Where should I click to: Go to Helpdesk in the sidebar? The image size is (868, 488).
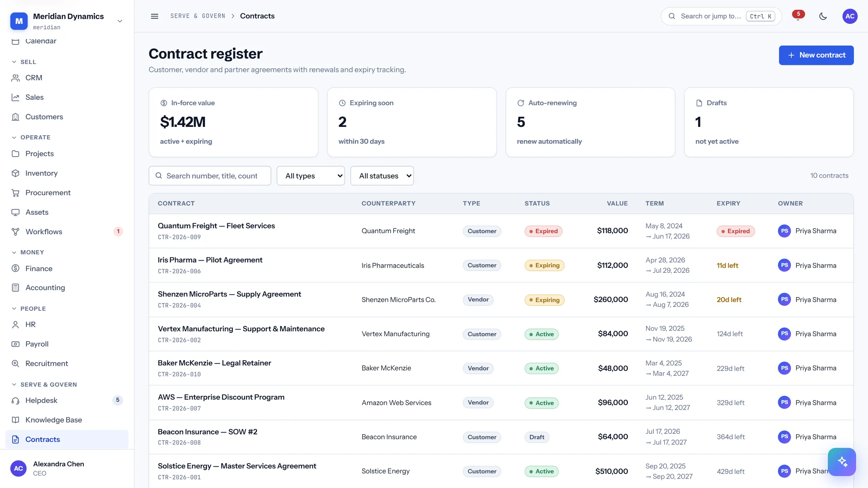67,401
